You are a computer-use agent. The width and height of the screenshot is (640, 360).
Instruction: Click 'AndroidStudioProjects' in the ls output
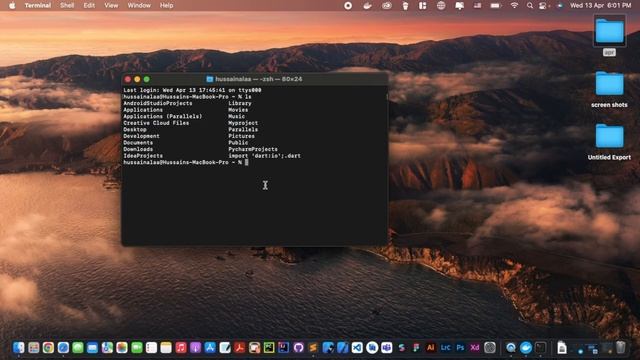pos(158,103)
